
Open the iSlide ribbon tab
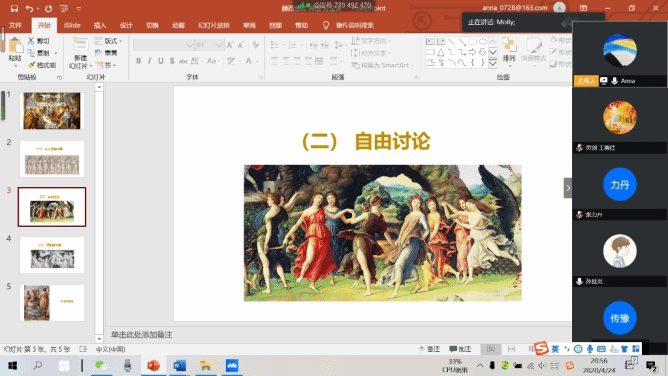click(72, 25)
